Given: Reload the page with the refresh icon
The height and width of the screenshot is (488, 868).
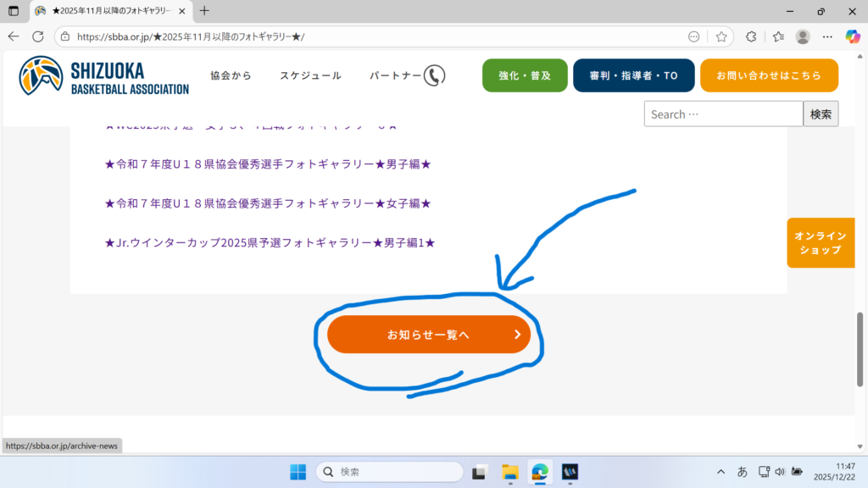Looking at the screenshot, I should pyautogui.click(x=37, y=36).
